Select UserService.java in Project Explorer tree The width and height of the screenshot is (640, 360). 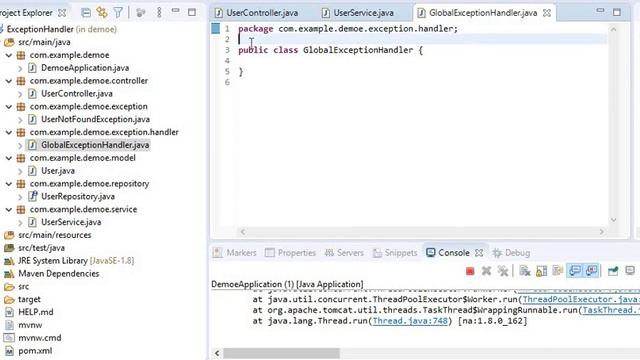[x=71, y=222]
